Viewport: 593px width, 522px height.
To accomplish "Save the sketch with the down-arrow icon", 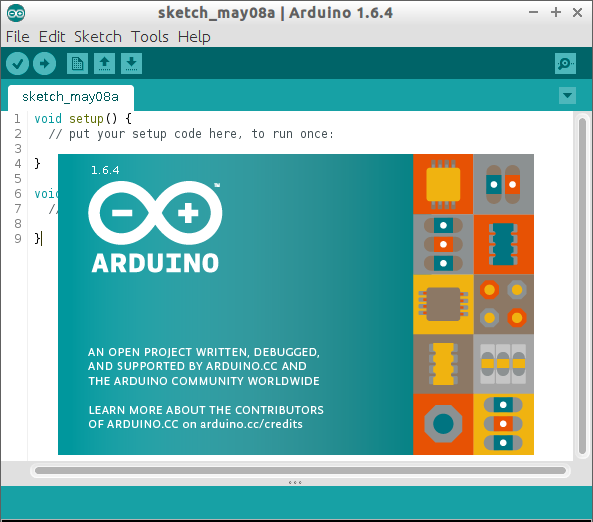I will [131, 63].
